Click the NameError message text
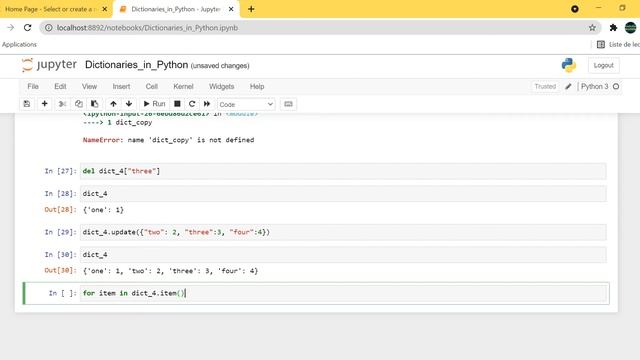The height and width of the screenshot is (360, 640). point(168,140)
